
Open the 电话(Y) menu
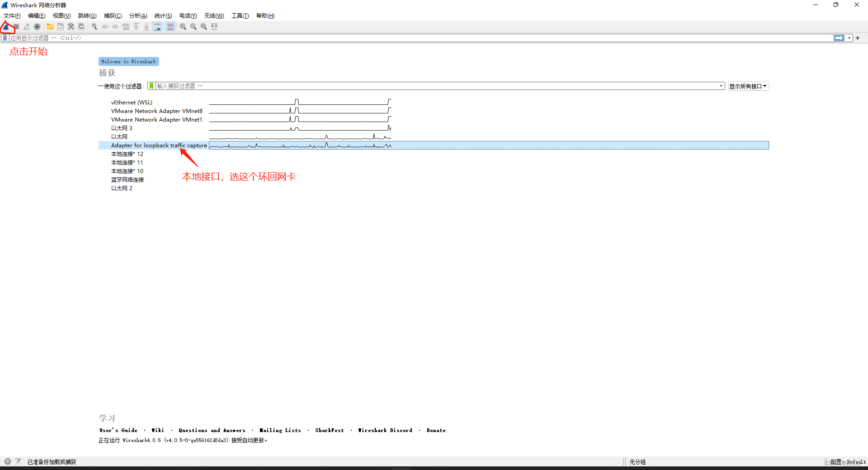pyautogui.click(x=188, y=16)
